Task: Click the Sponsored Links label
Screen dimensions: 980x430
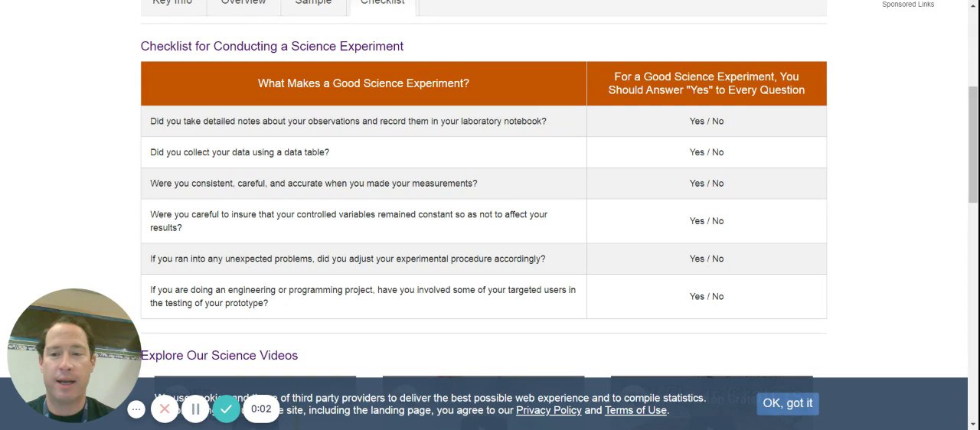Action: click(908, 5)
